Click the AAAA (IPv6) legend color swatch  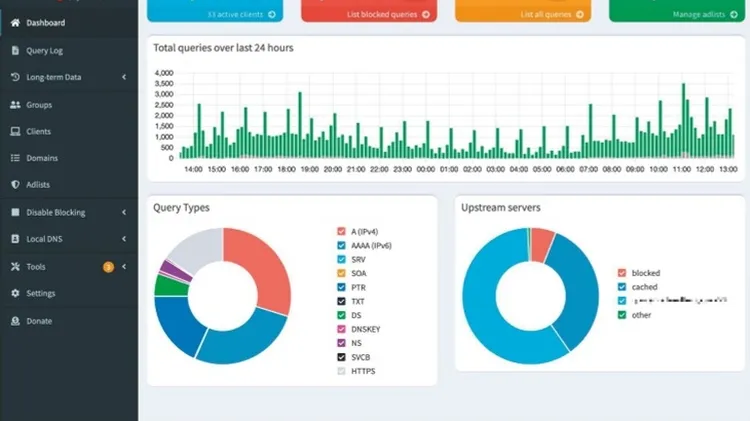(x=342, y=245)
